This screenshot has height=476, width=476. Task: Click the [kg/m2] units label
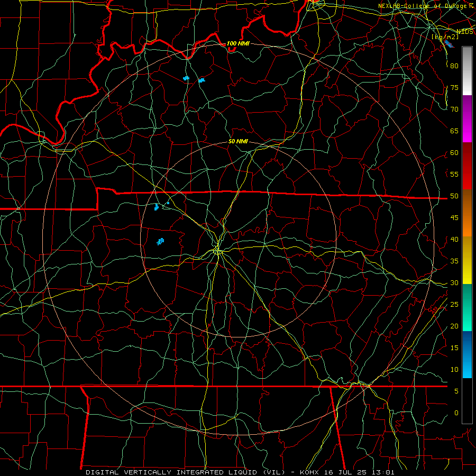coord(445,36)
